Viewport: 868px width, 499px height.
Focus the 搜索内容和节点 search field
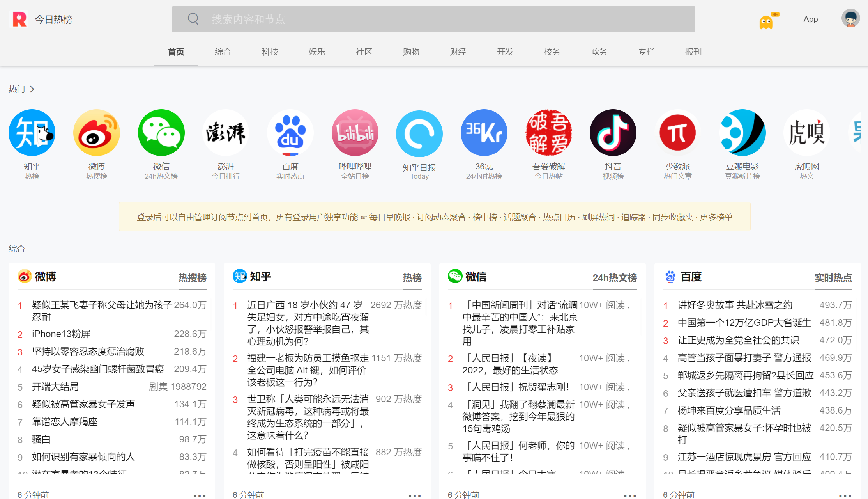[433, 19]
